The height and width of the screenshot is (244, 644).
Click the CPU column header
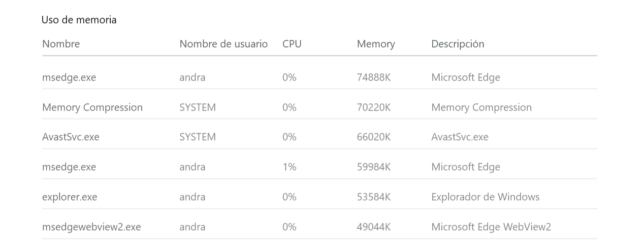[292, 44]
